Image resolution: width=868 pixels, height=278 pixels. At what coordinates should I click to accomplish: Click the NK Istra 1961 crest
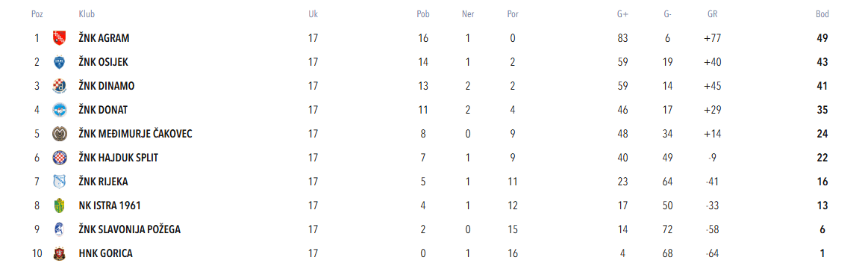coord(59,206)
